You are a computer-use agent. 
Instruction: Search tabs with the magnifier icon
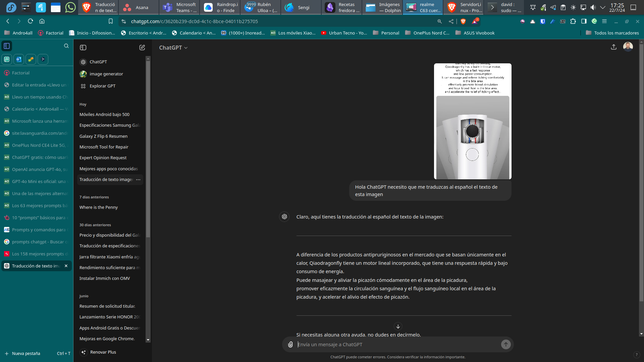click(66, 46)
